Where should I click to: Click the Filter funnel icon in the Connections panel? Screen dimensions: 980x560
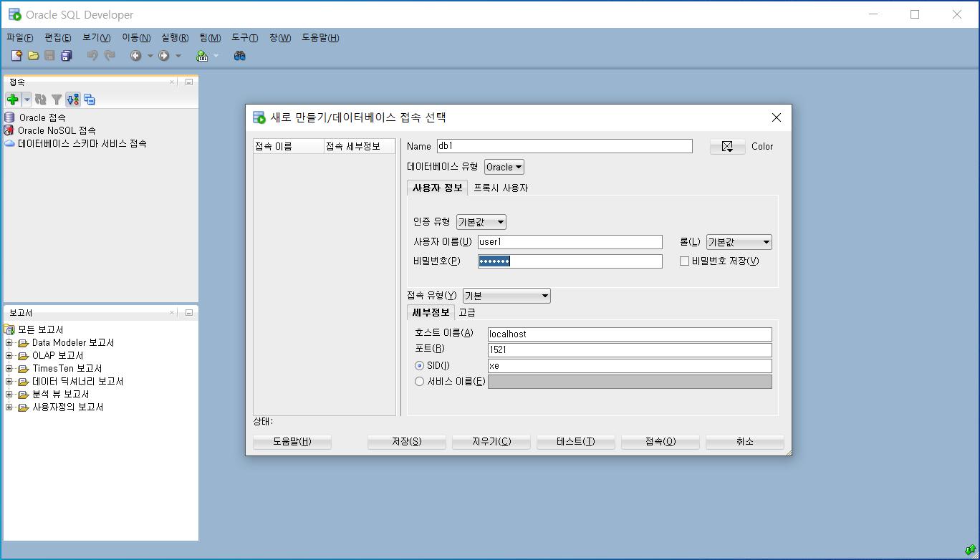point(57,100)
